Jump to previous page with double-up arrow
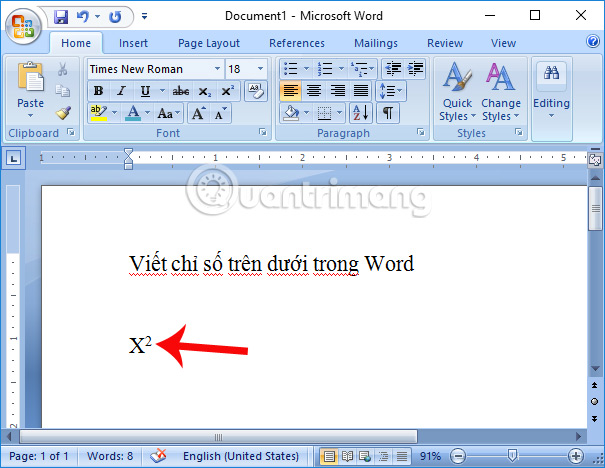Viewport: 605px width, 468px height. coord(595,385)
